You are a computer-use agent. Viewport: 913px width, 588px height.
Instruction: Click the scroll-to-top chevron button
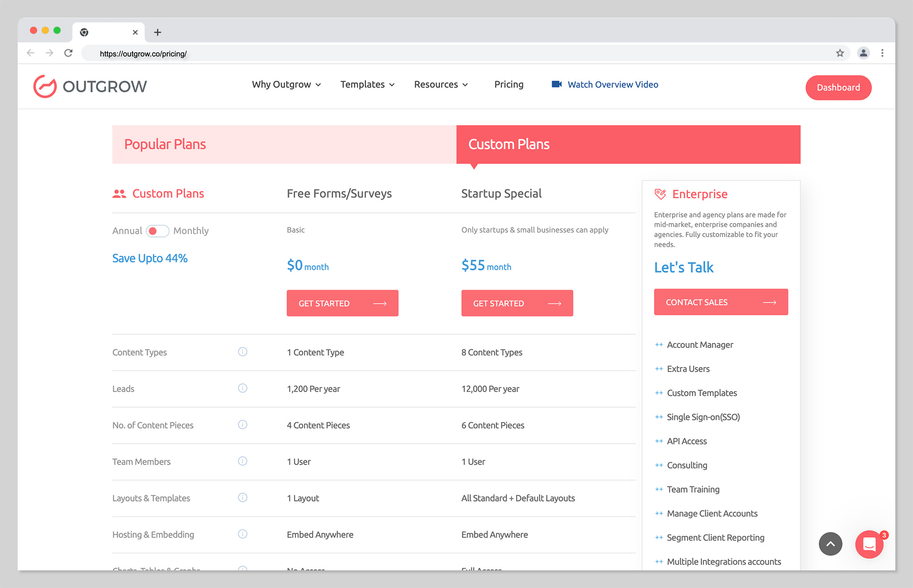click(x=831, y=544)
